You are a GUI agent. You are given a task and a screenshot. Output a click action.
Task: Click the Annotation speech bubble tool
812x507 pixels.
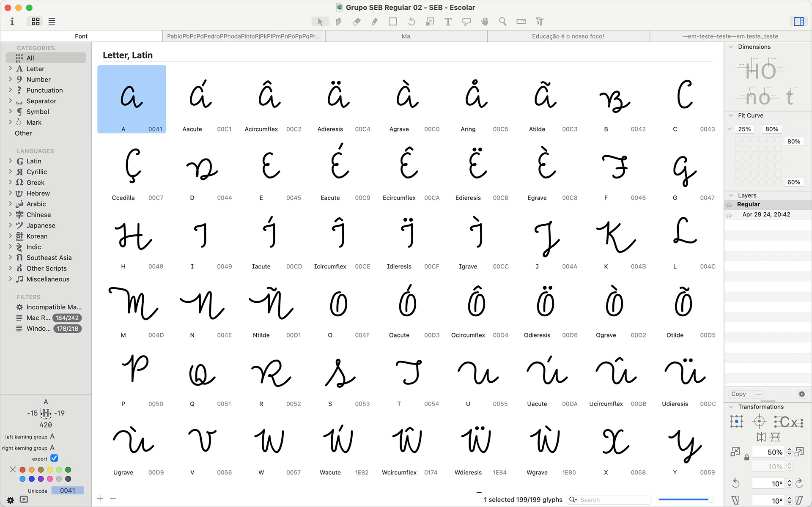click(466, 22)
